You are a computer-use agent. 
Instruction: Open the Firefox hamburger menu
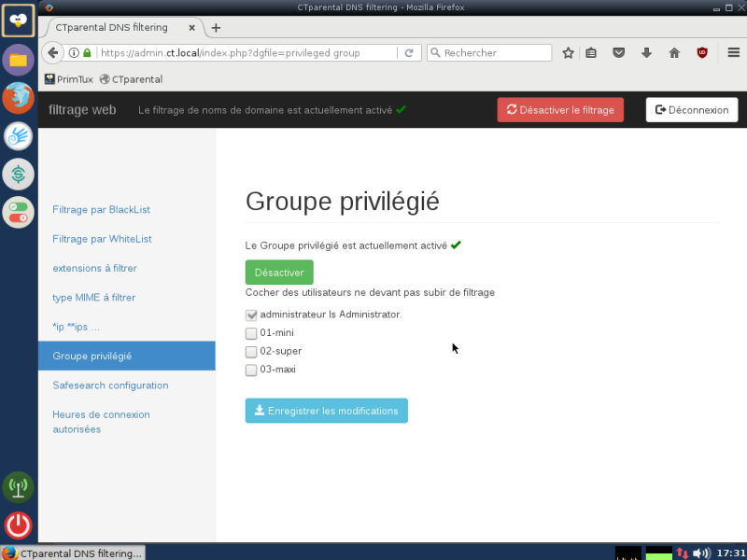[x=734, y=53]
